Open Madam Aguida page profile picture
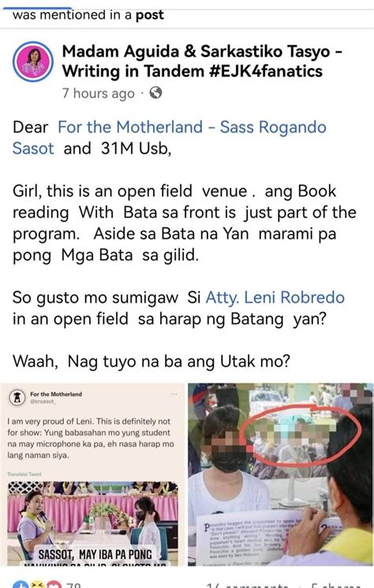Viewport: 374px width, 588px height. click(33, 62)
